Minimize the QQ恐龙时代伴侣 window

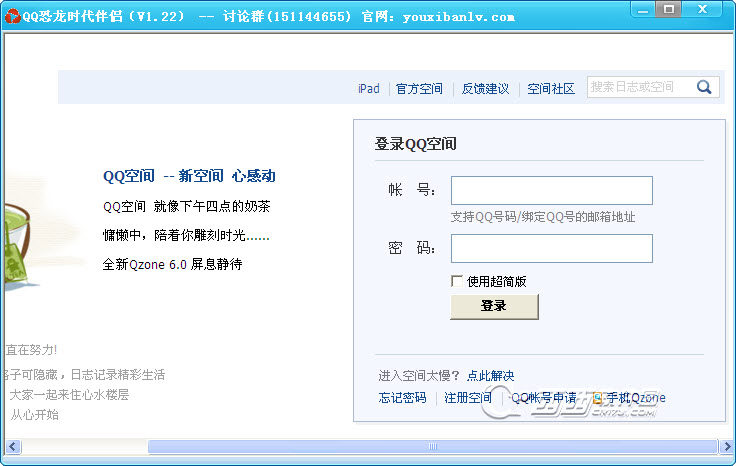point(643,9)
